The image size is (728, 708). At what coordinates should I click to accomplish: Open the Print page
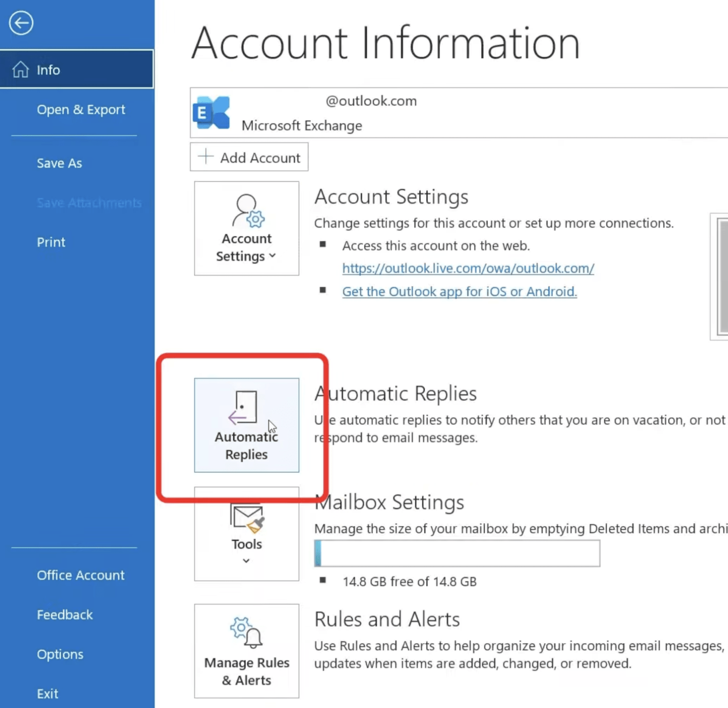(x=51, y=242)
